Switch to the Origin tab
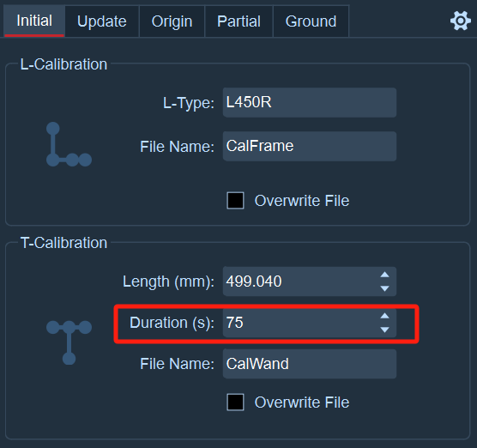This screenshot has height=448, width=477. (x=172, y=21)
